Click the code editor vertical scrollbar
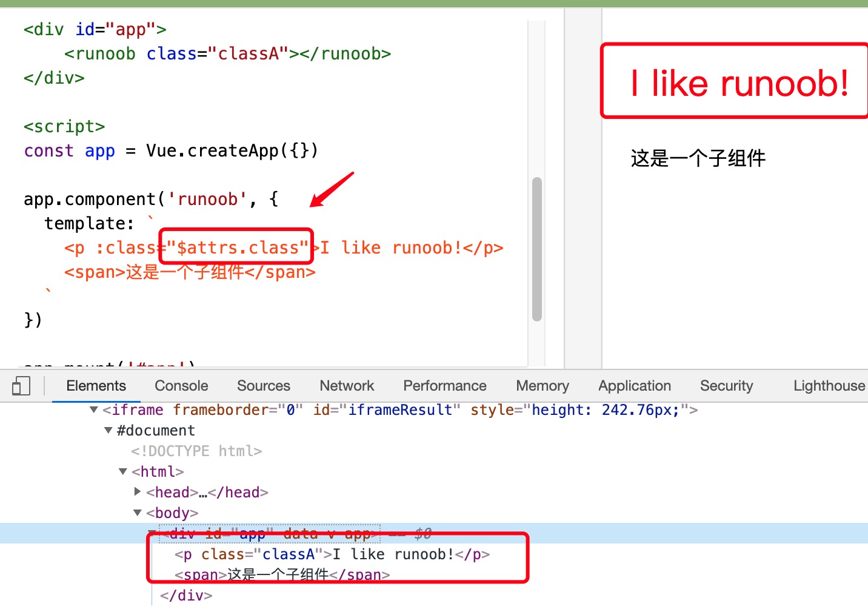 (x=536, y=249)
